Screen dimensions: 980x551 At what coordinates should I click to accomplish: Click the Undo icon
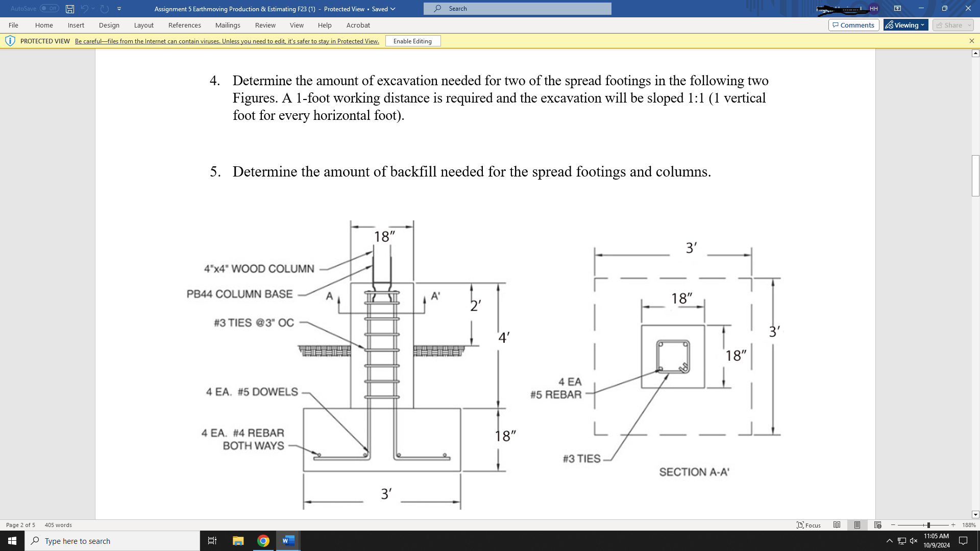(85, 8)
